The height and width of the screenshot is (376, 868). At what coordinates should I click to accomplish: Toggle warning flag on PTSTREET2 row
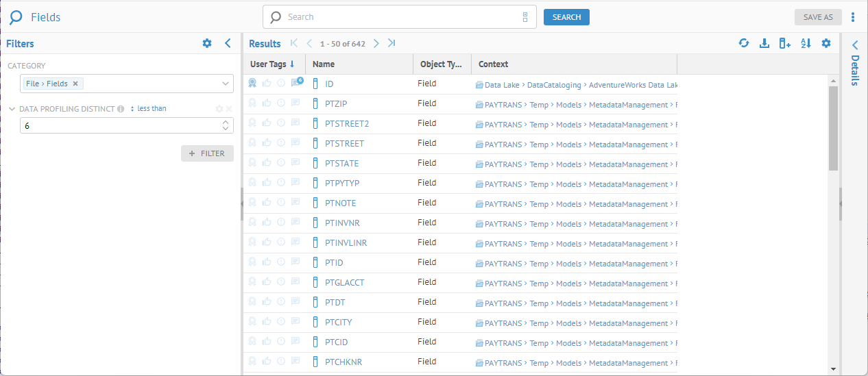(281, 123)
